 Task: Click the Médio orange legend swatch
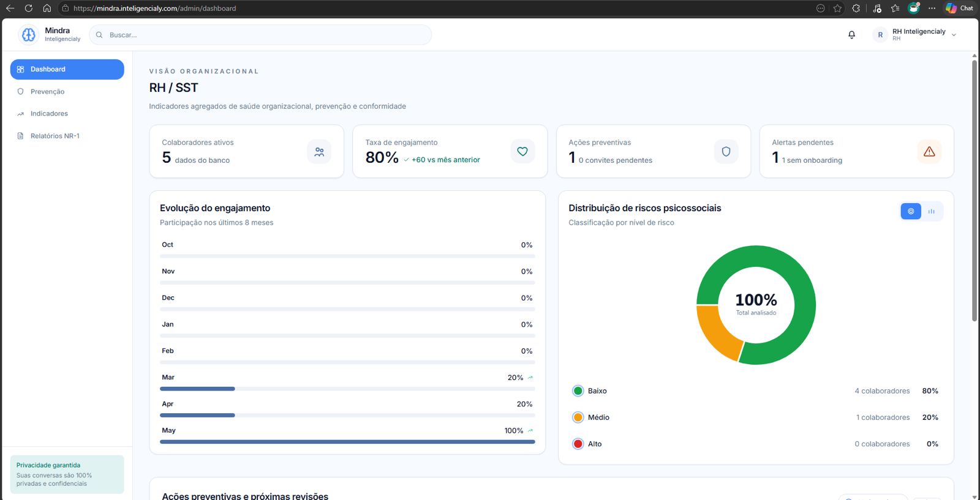(x=578, y=417)
